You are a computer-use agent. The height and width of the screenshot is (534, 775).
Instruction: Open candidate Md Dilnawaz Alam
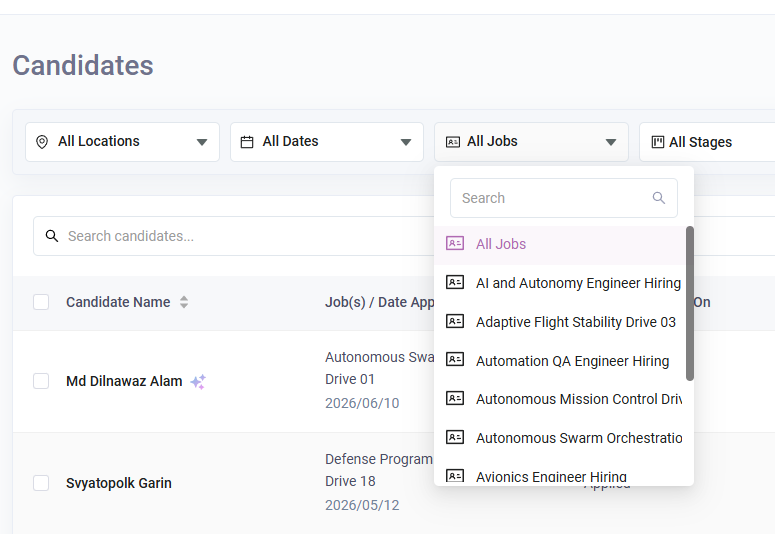coord(124,381)
